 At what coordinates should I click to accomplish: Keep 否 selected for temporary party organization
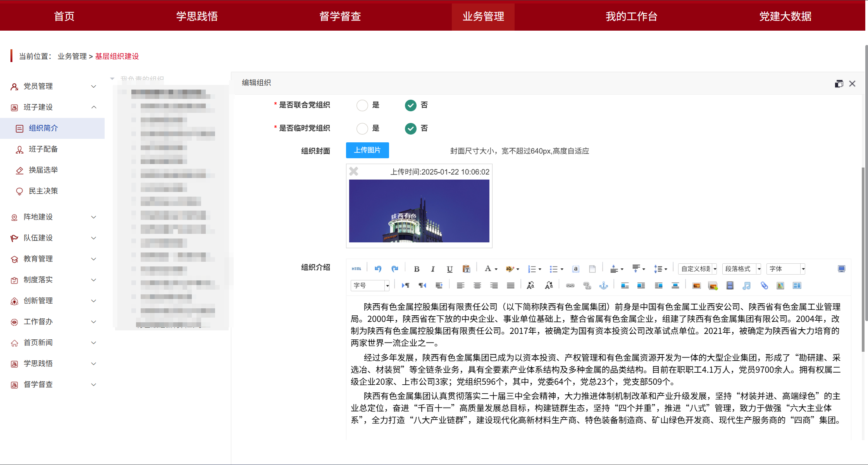(x=410, y=128)
